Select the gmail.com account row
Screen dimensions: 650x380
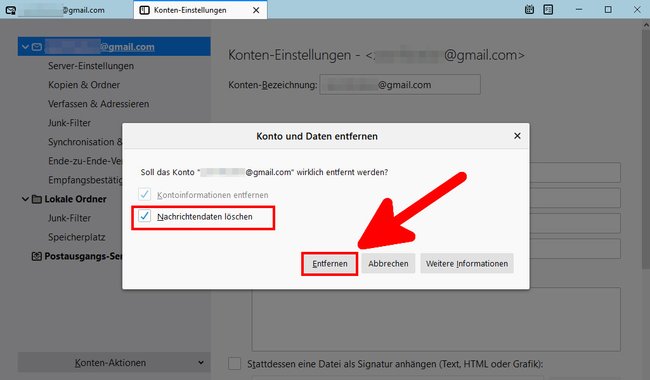tap(114, 46)
